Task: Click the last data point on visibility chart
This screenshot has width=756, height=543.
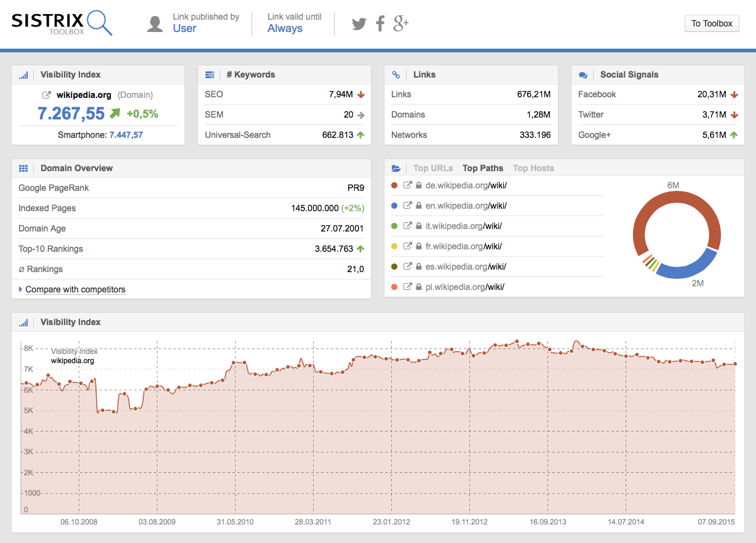Action: click(x=735, y=364)
